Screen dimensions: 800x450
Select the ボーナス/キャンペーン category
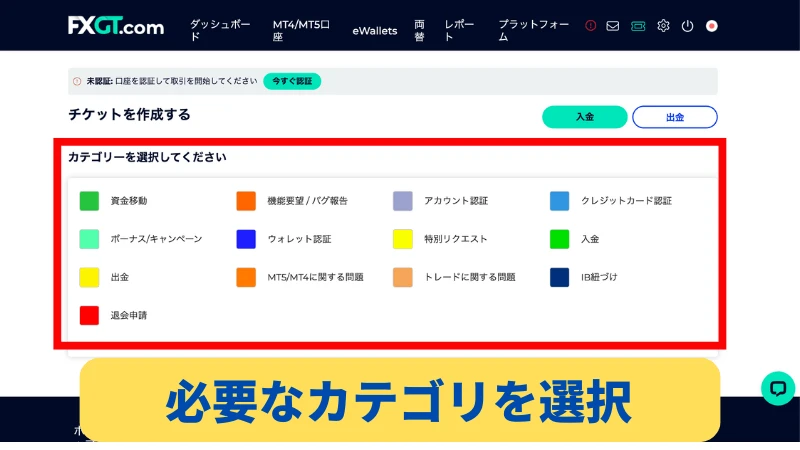coord(156,239)
